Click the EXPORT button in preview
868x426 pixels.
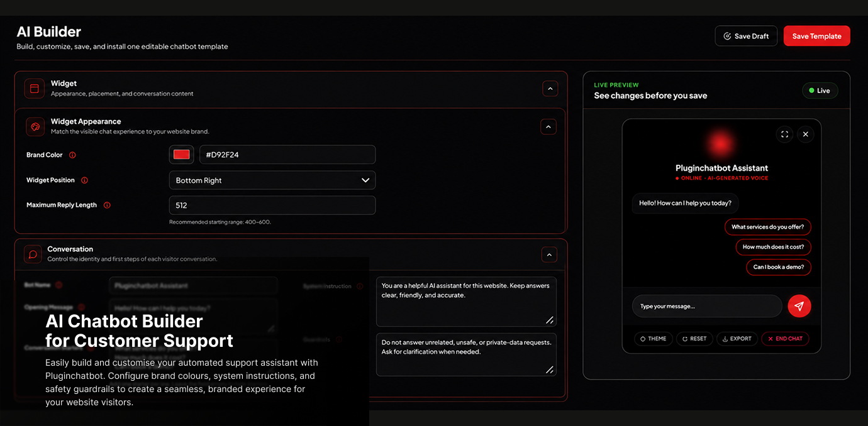[737, 339]
